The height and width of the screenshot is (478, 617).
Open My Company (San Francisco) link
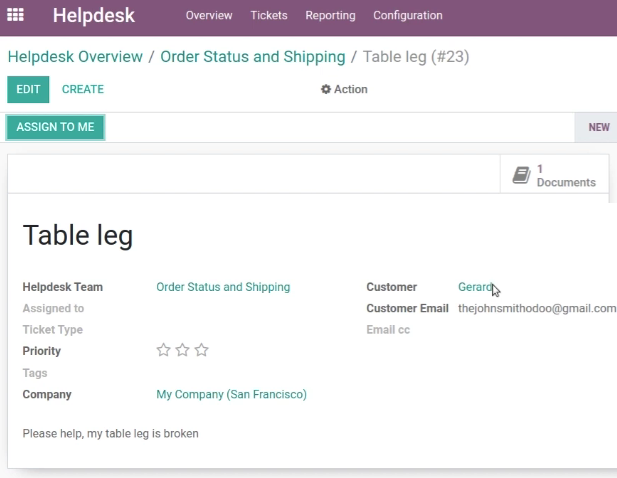[x=231, y=394]
